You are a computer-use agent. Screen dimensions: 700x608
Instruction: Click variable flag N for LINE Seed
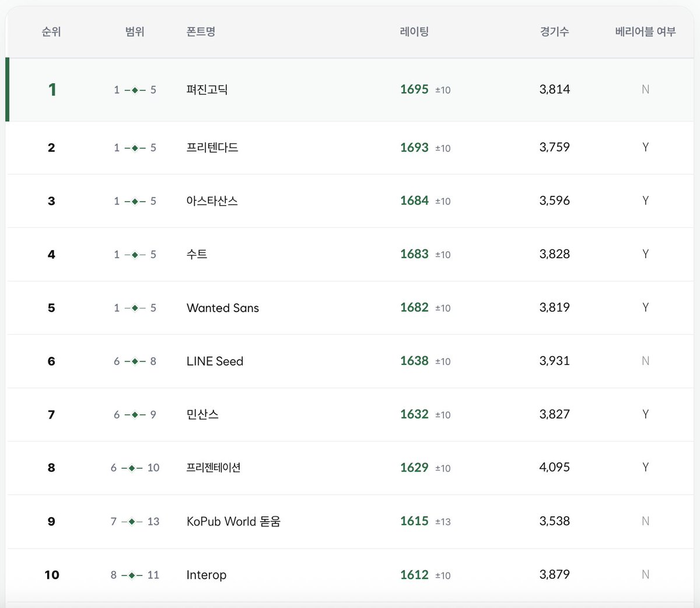point(645,361)
